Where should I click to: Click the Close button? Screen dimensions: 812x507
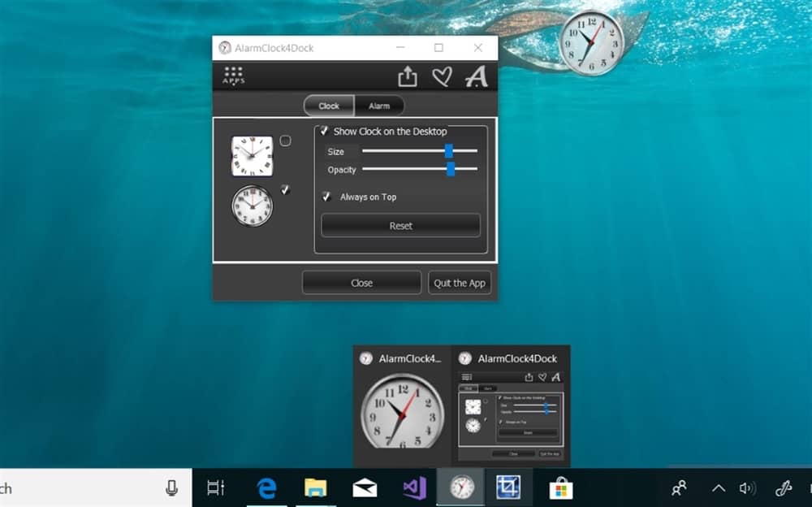[361, 283]
